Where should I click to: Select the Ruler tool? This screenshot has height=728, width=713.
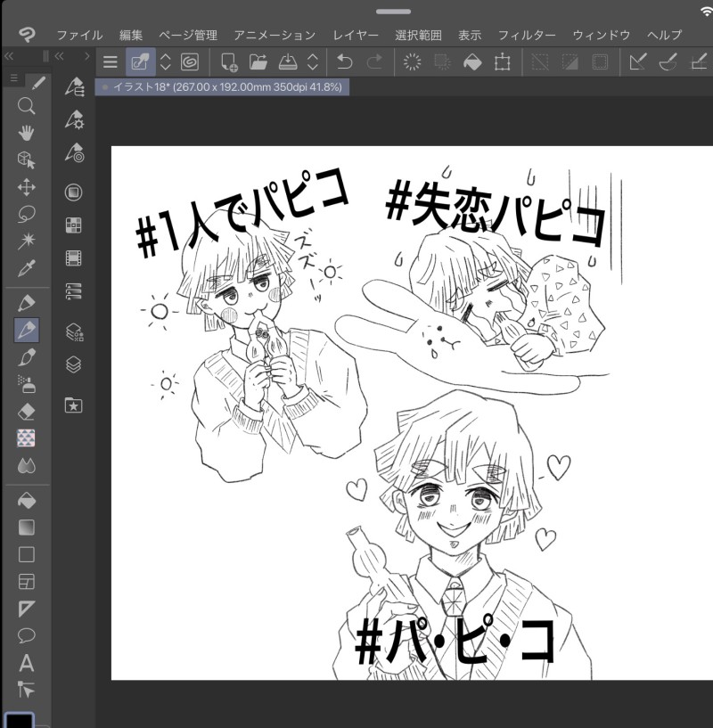(27, 609)
